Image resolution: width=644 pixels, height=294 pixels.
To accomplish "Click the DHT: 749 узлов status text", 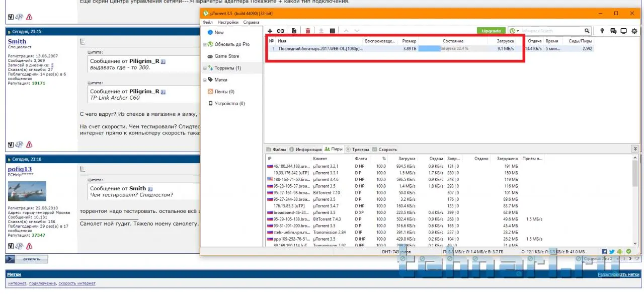I will (396, 251).
